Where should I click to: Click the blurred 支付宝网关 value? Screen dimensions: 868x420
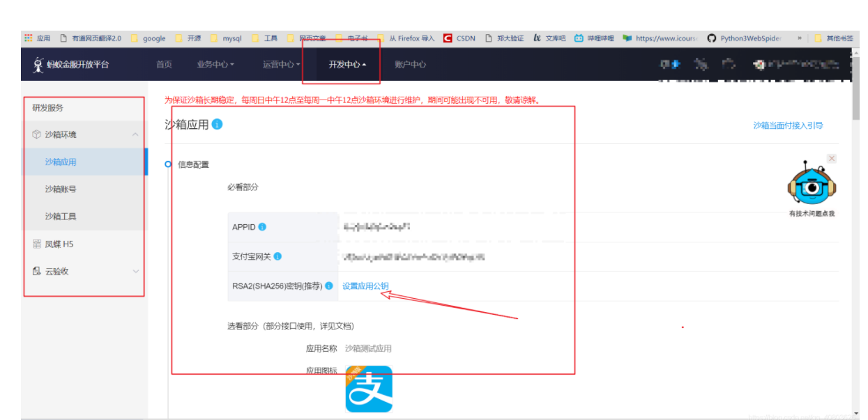point(414,257)
